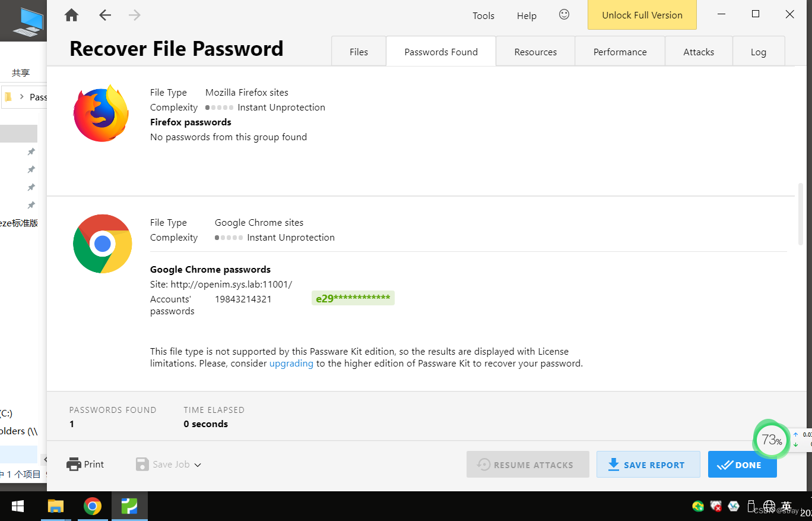This screenshot has width=812, height=521.
Task: Click the Firefox passwords heading
Action: click(191, 122)
